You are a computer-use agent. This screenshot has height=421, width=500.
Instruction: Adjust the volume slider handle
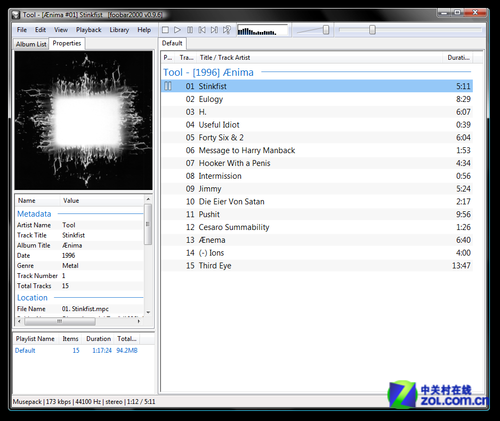pyautogui.click(x=326, y=30)
